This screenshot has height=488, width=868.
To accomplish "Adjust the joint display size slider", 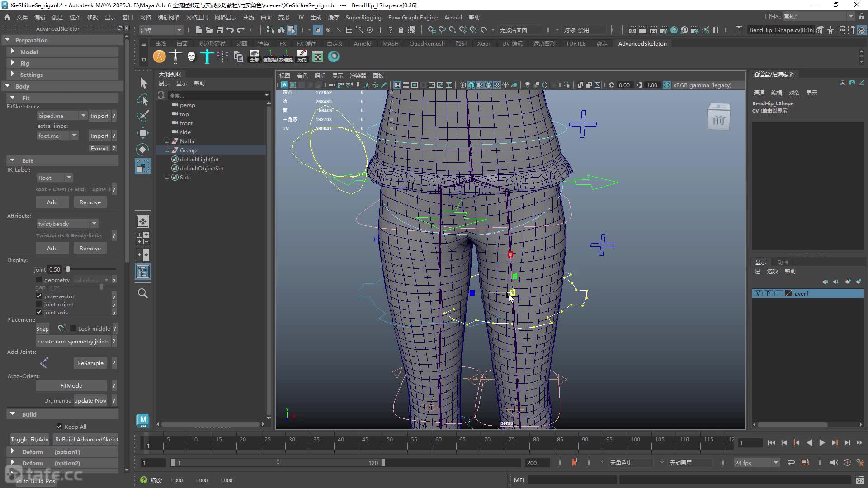I will [x=68, y=269].
